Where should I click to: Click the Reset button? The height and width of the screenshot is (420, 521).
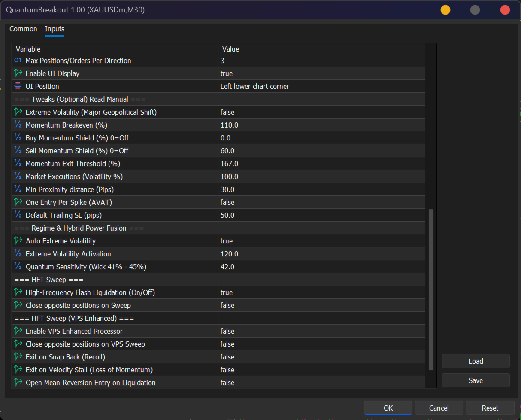tap(490, 408)
